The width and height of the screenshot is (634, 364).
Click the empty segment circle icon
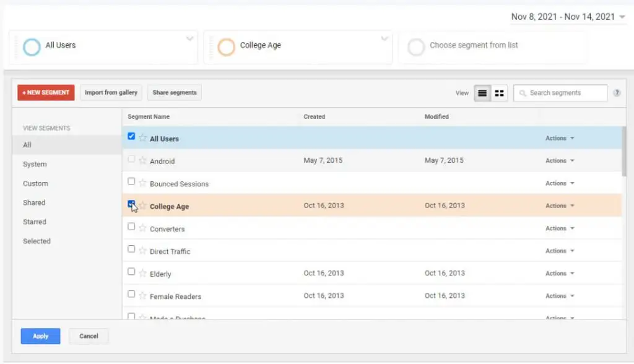pos(415,47)
